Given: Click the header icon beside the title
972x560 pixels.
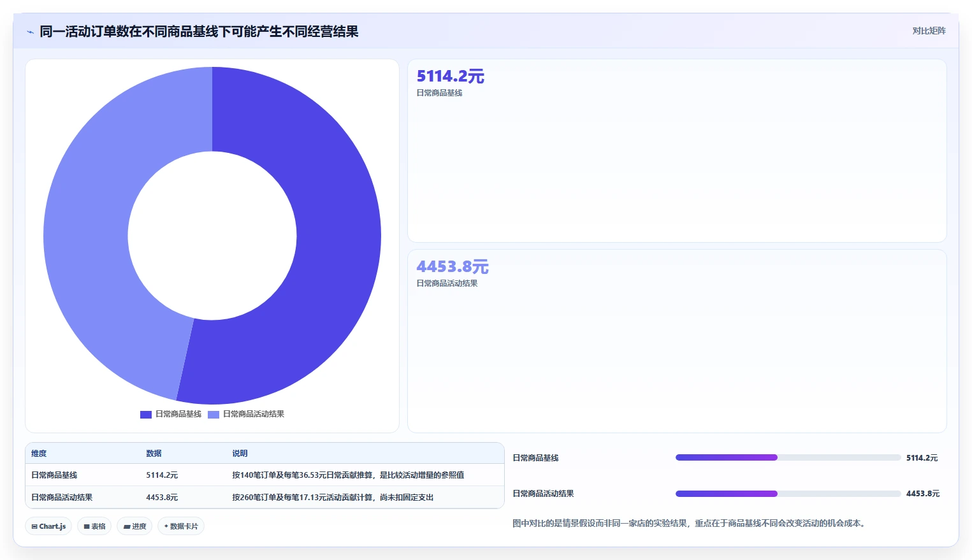Looking at the screenshot, I should (30, 32).
